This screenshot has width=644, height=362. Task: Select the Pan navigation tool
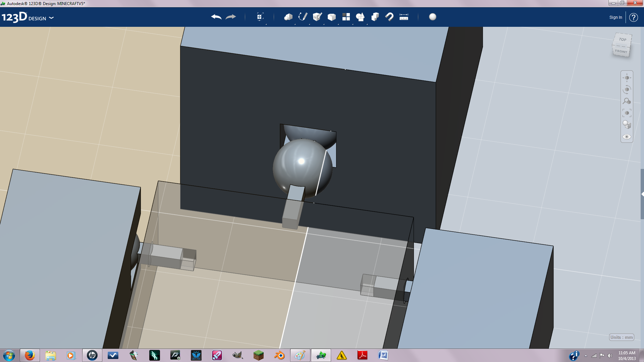[x=627, y=78]
